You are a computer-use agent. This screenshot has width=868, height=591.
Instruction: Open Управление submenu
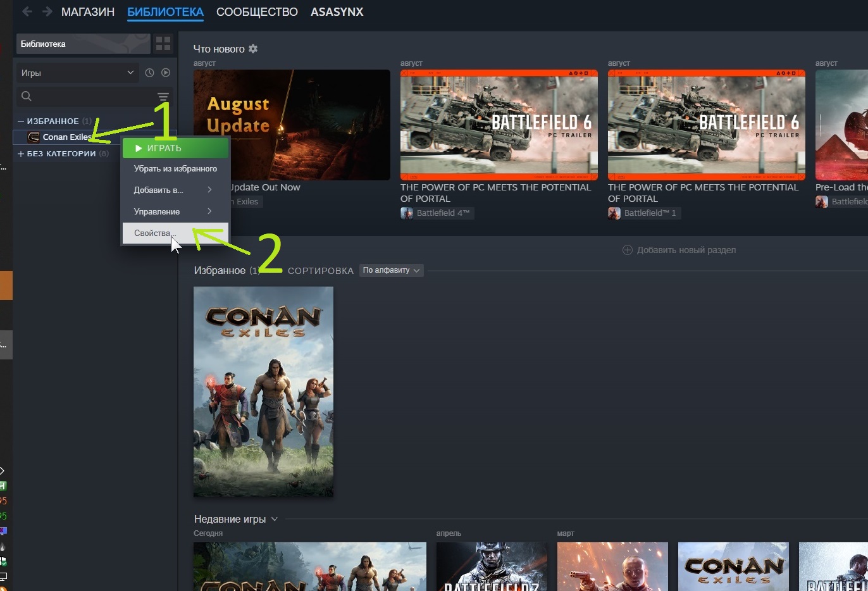pyautogui.click(x=175, y=211)
